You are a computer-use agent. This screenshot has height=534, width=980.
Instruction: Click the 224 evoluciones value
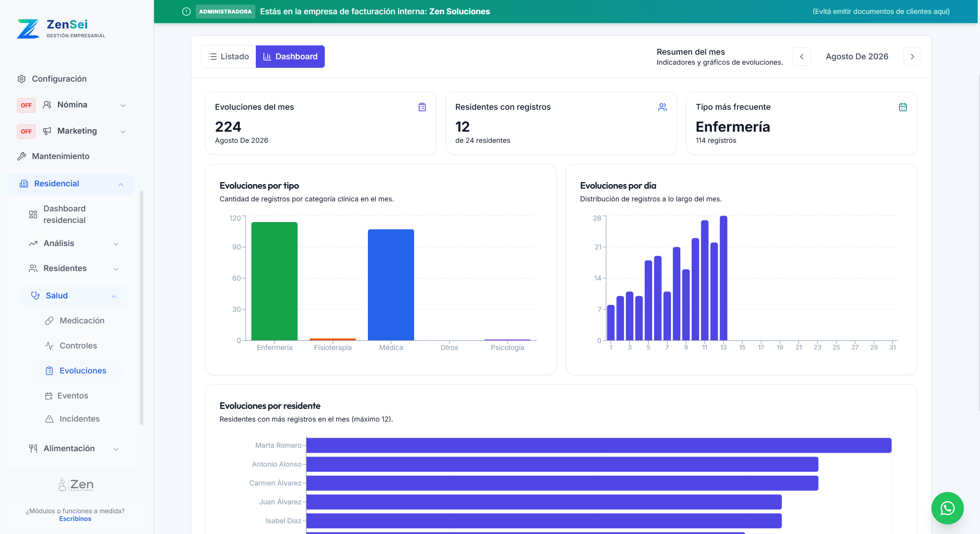click(x=228, y=127)
